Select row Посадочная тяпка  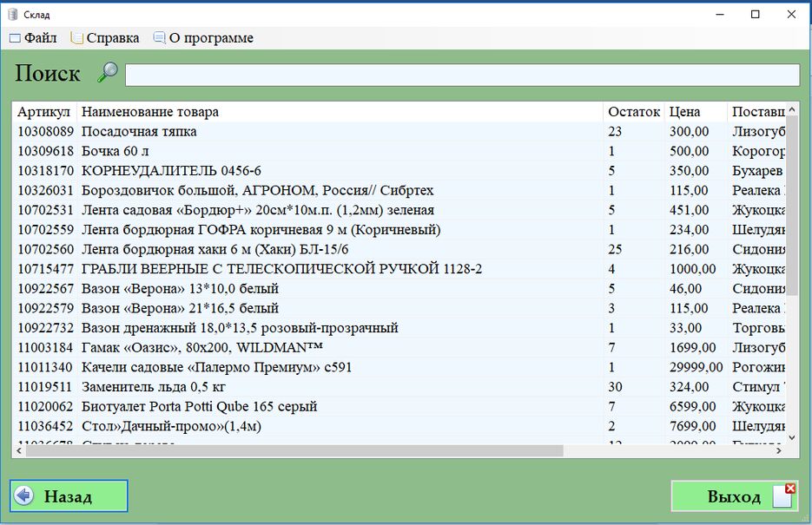(x=399, y=131)
